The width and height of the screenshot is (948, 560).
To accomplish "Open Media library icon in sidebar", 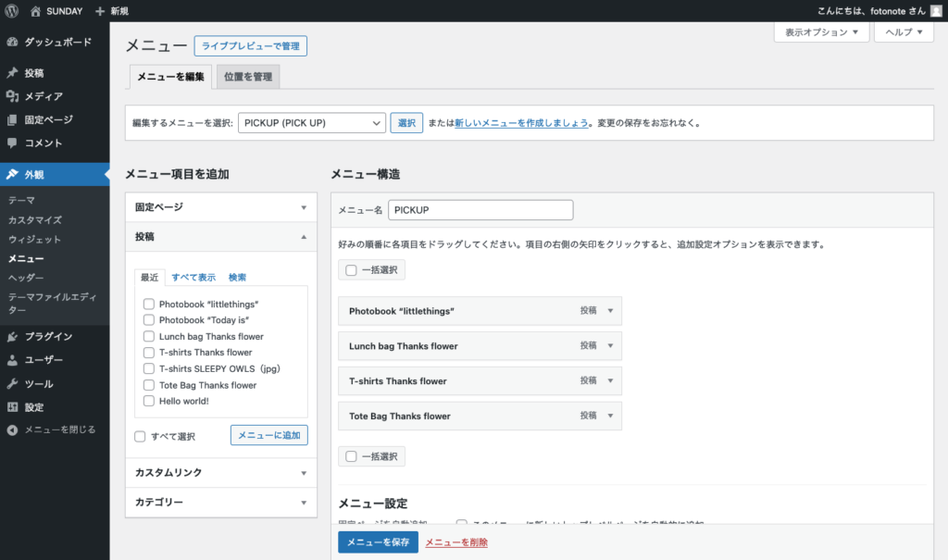I will 12,96.
